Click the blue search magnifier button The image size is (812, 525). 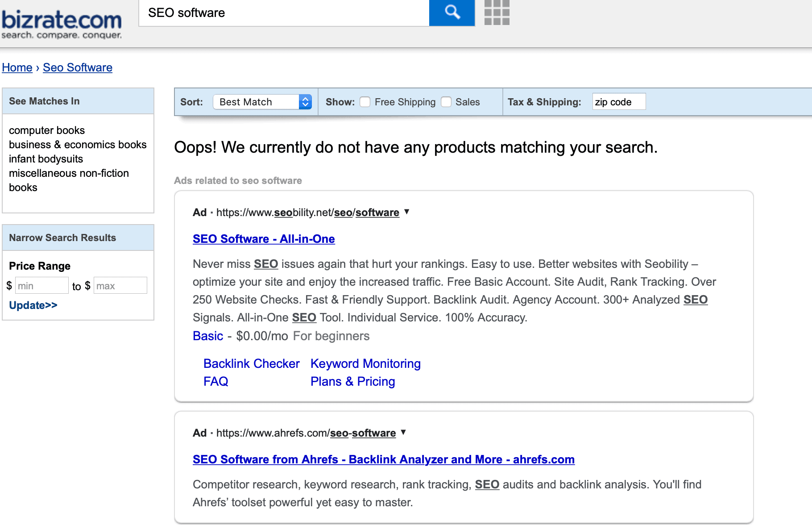coord(452,12)
